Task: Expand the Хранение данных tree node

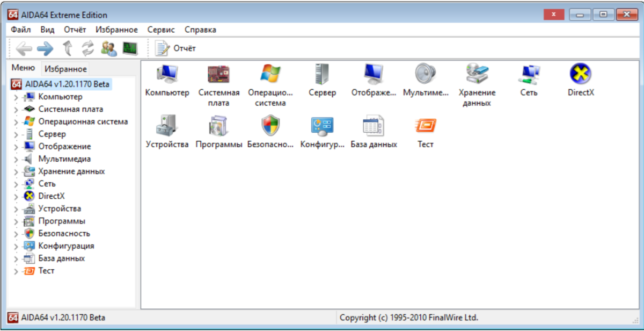Action: (x=16, y=172)
